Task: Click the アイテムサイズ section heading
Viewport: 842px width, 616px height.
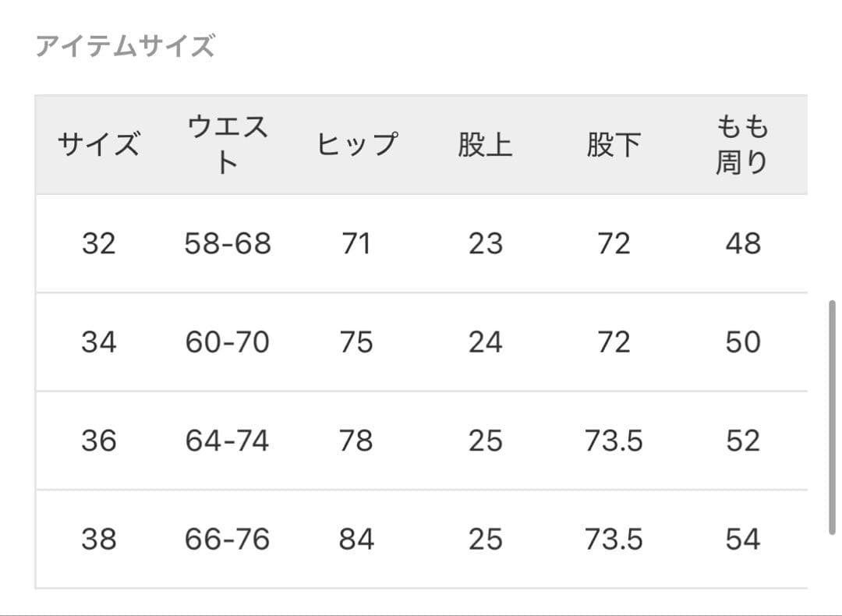Action: 125,47
